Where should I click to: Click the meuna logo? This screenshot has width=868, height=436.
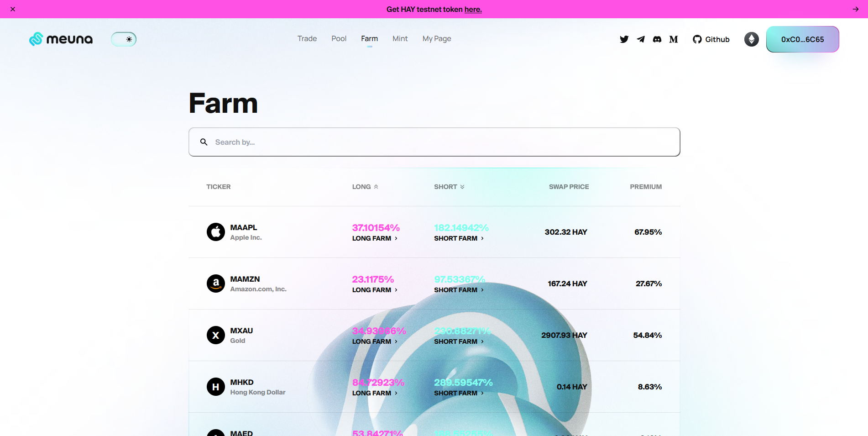point(61,39)
